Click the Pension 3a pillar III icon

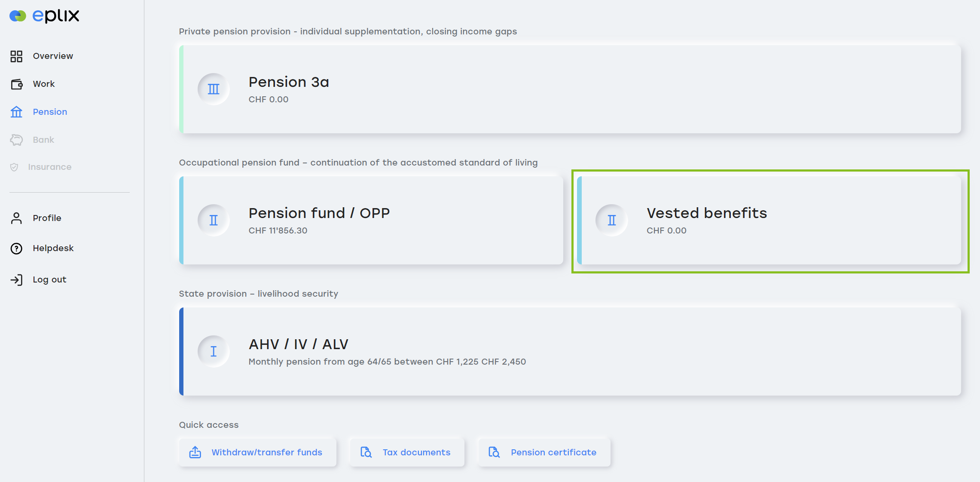214,89
